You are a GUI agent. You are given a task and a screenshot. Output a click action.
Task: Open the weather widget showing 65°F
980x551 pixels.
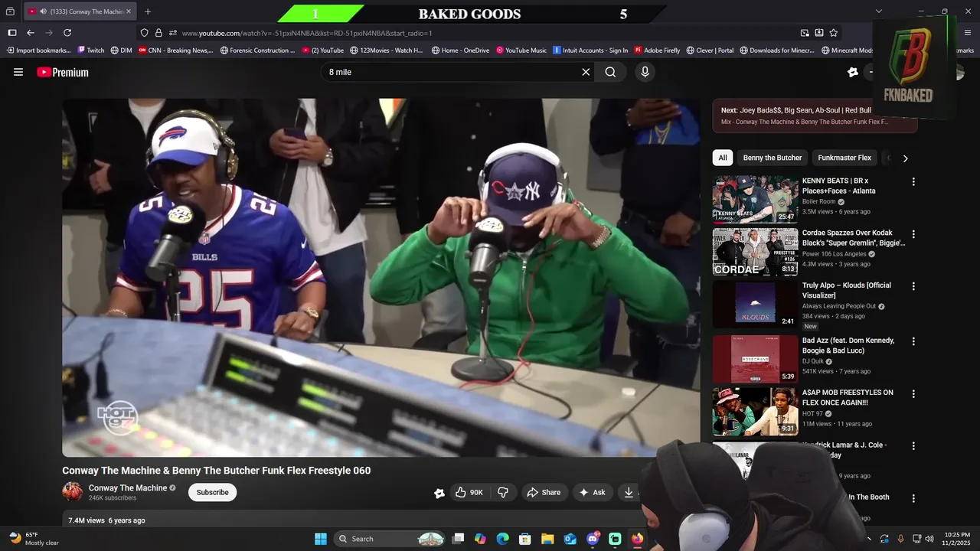click(34, 539)
